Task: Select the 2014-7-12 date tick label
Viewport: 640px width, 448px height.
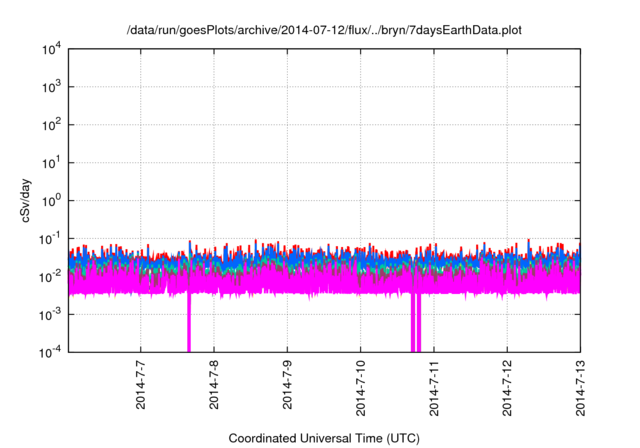Action: (507, 388)
